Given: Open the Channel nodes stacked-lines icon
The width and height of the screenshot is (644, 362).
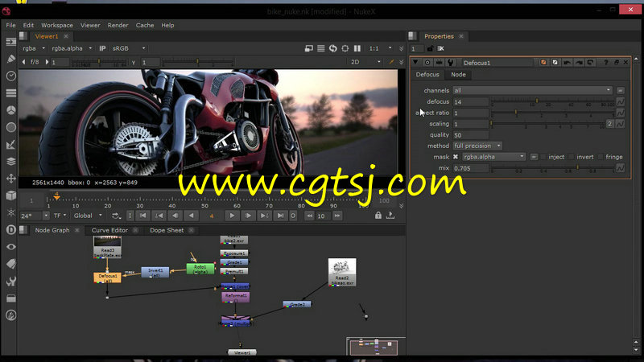Looking at the screenshot, I should click(11, 93).
